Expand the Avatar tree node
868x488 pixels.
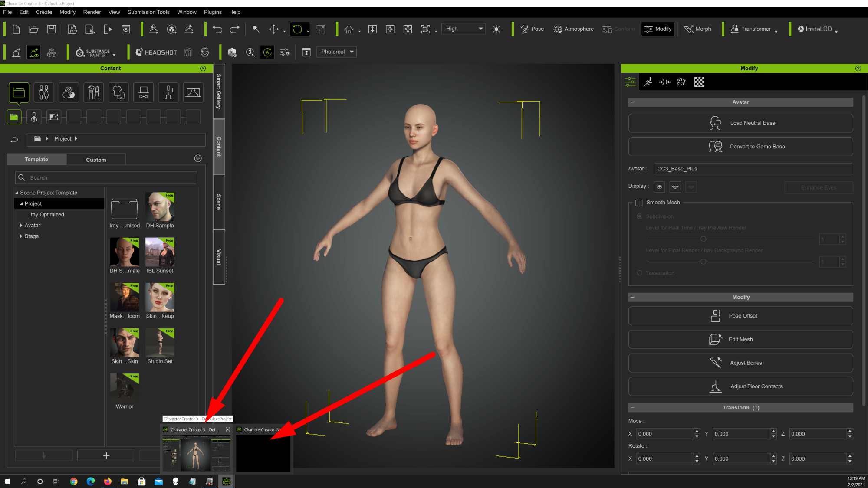click(21, 225)
